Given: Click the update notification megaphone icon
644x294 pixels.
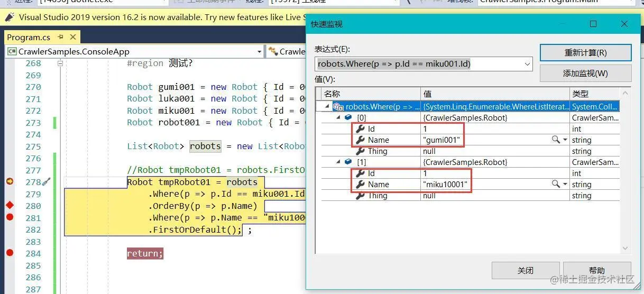Looking at the screenshot, I should (9, 17).
